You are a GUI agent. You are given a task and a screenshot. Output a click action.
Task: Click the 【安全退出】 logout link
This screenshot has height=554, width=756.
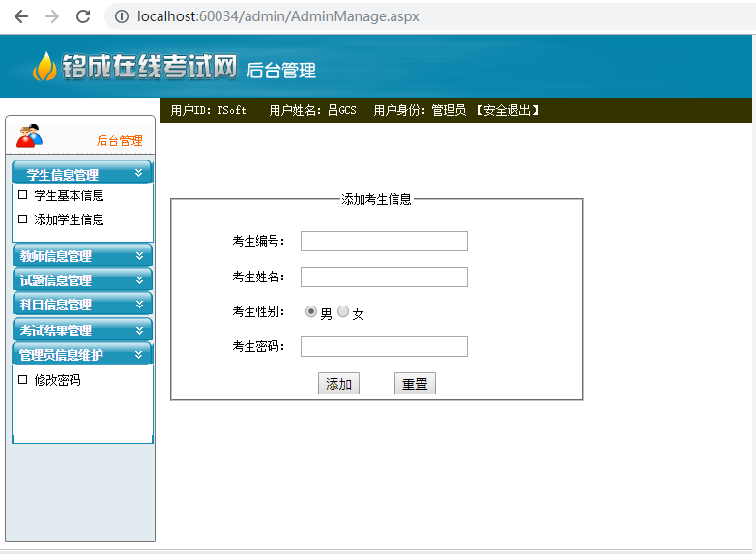[x=507, y=110]
